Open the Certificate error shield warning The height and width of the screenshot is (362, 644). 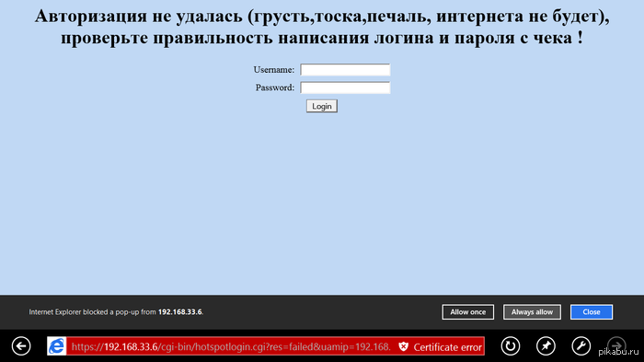pos(441,346)
